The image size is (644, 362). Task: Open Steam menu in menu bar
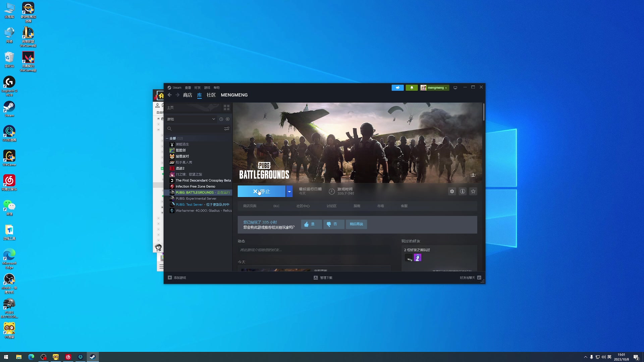[174, 88]
